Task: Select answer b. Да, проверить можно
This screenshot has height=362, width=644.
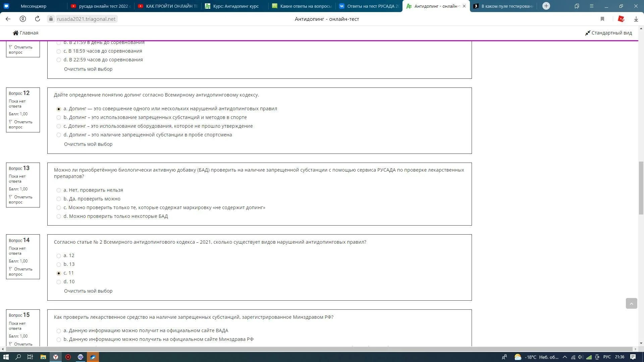Action: 59,199
